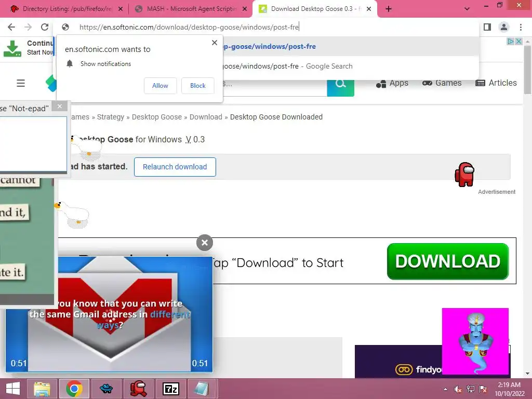Click the Softonic teal search button
This screenshot has width=532, height=399.
pyautogui.click(x=341, y=87)
